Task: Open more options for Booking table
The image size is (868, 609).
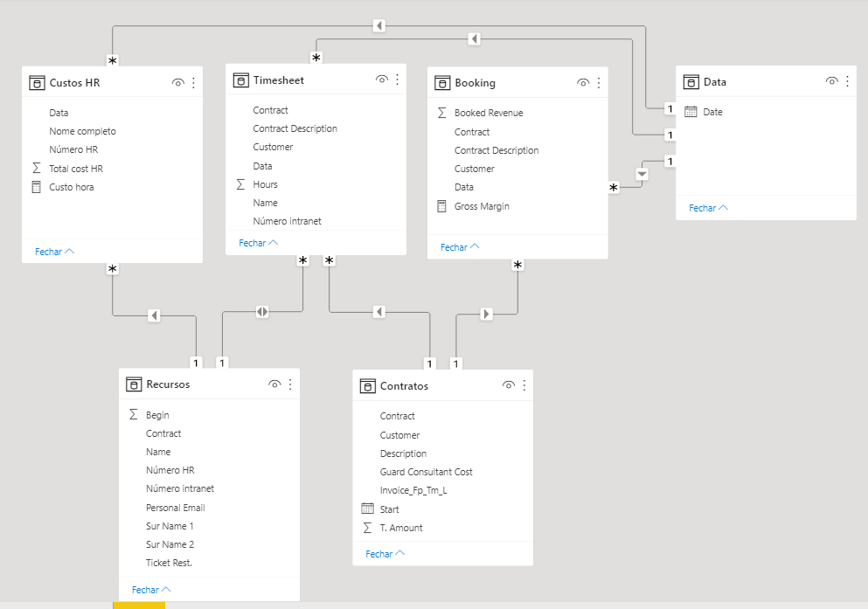Action: [x=599, y=83]
